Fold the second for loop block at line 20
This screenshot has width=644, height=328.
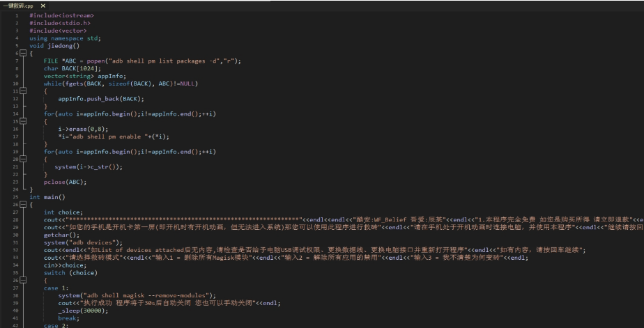[x=22, y=159]
